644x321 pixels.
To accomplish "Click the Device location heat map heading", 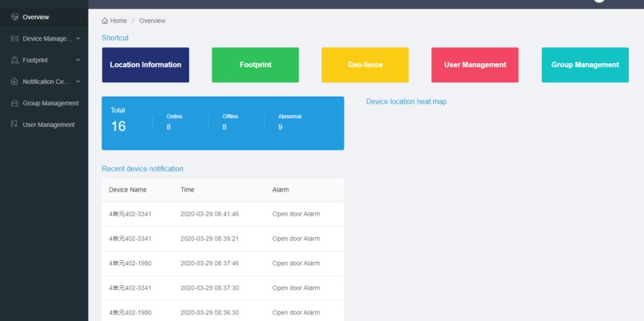I will point(406,101).
